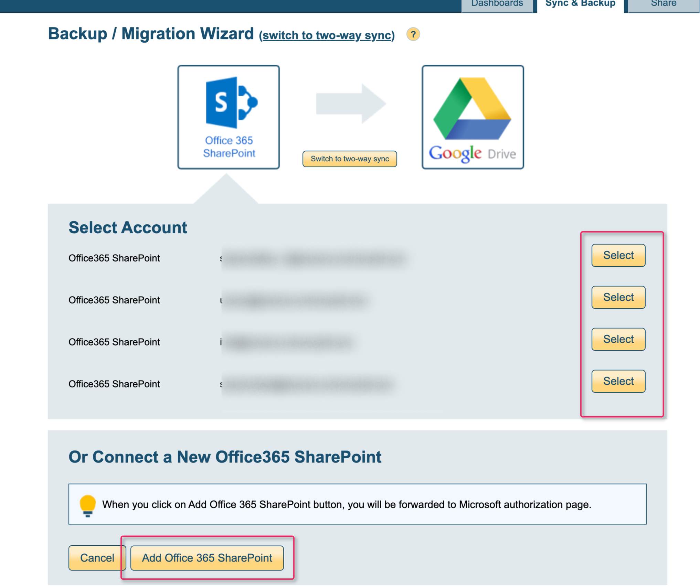This screenshot has height=588, width=700.
Task: Select the fourth Office365 SharePoint account
Action: (x=618, y=381)
